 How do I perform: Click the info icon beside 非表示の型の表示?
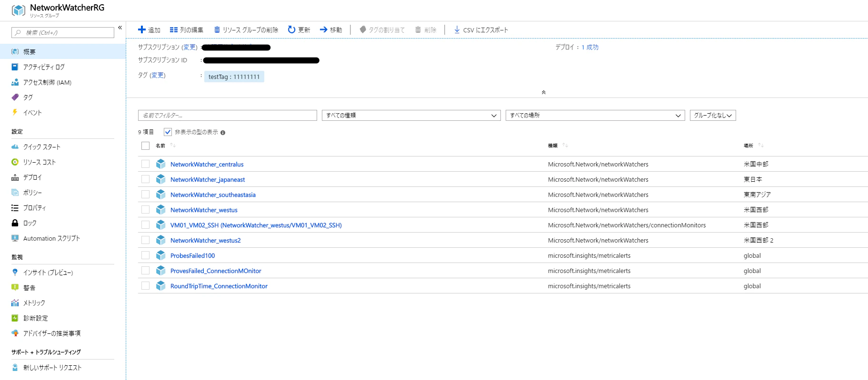[223, 133]
